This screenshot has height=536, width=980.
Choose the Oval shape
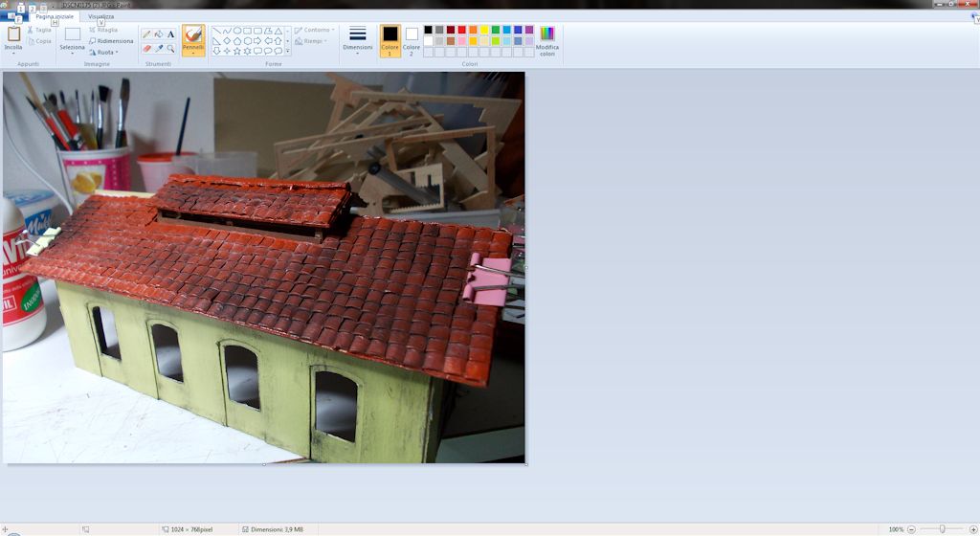237,31
